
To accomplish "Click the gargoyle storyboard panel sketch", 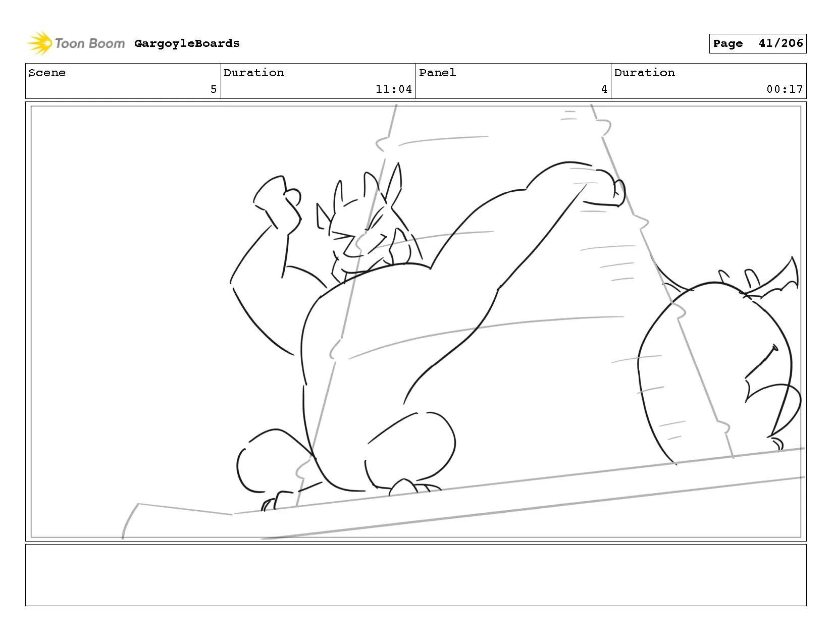I will coord(415,321).
